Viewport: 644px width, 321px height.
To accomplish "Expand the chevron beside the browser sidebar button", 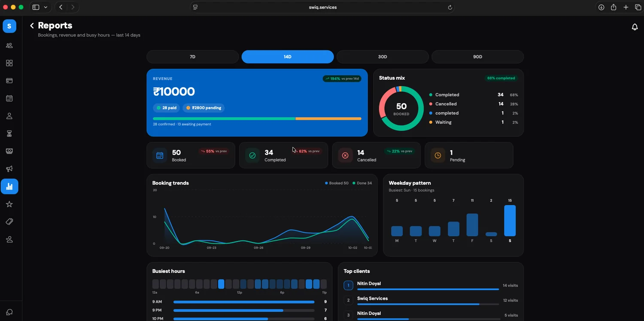I will pos(46,7).
